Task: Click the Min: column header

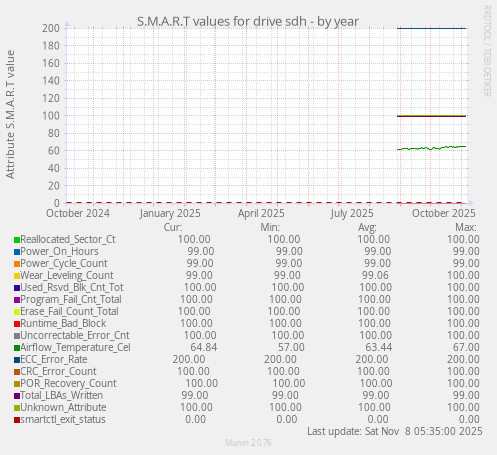Action: 270,228
